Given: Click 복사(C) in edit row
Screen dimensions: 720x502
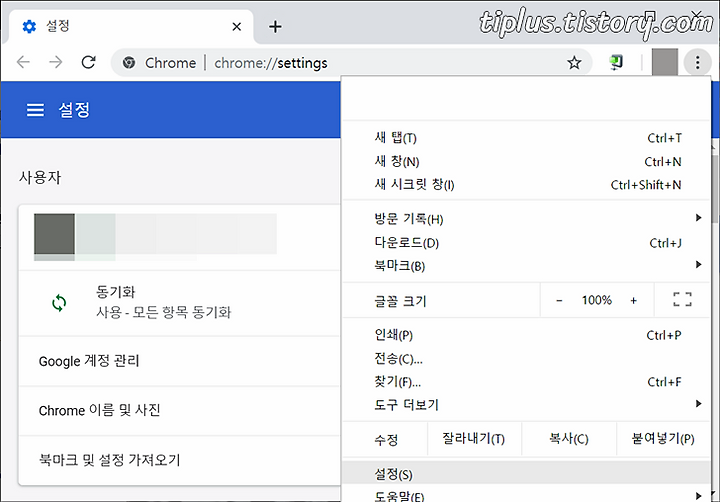Looking at the screenshot, I should point(568,439).
